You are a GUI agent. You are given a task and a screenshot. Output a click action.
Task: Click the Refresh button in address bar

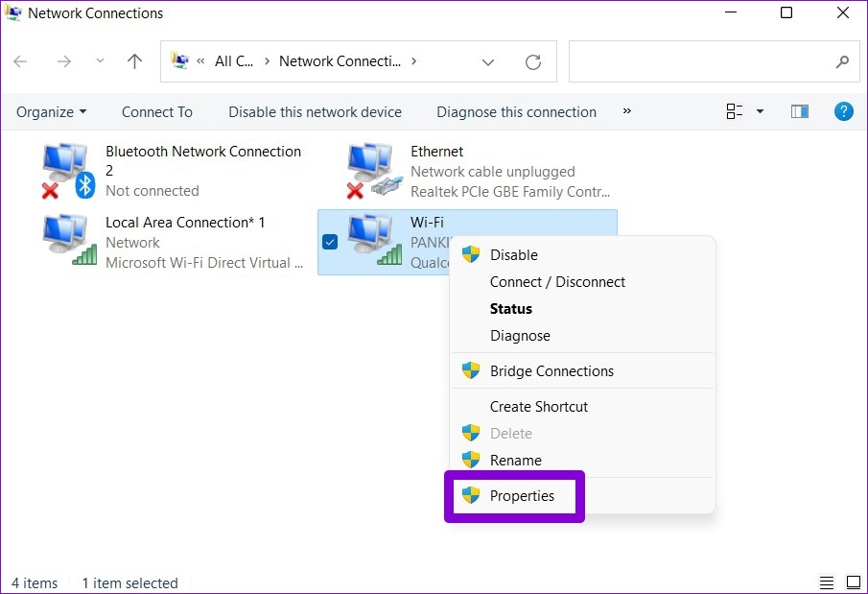[x=533, y=62]
